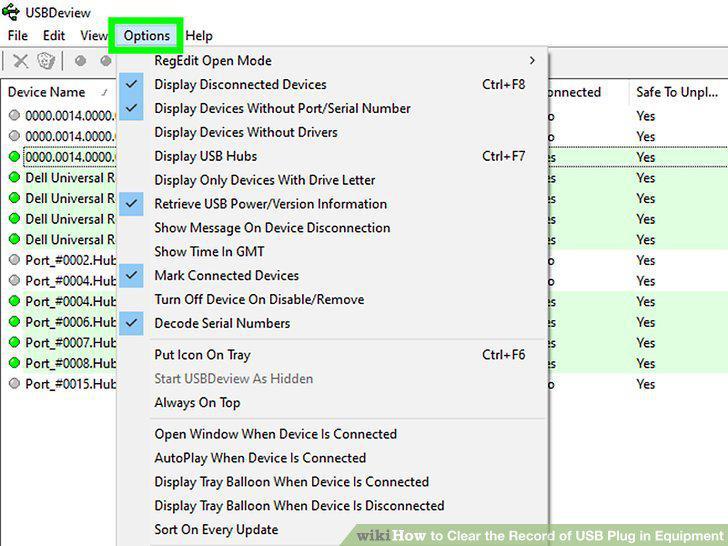Click green status dot of Port_#0008.Hub row
The height and width of the screenshot is (546, 728).
point(14,363)
